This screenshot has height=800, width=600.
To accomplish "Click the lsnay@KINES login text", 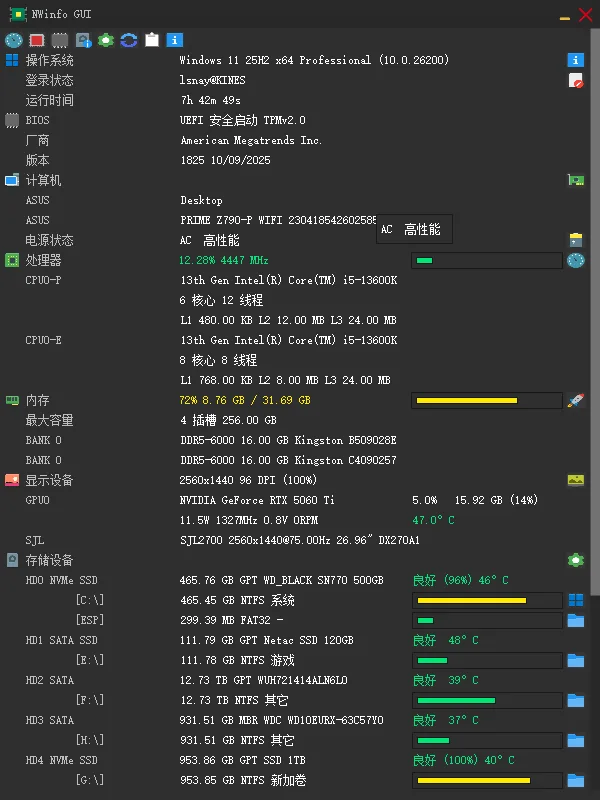I will 213,80.
